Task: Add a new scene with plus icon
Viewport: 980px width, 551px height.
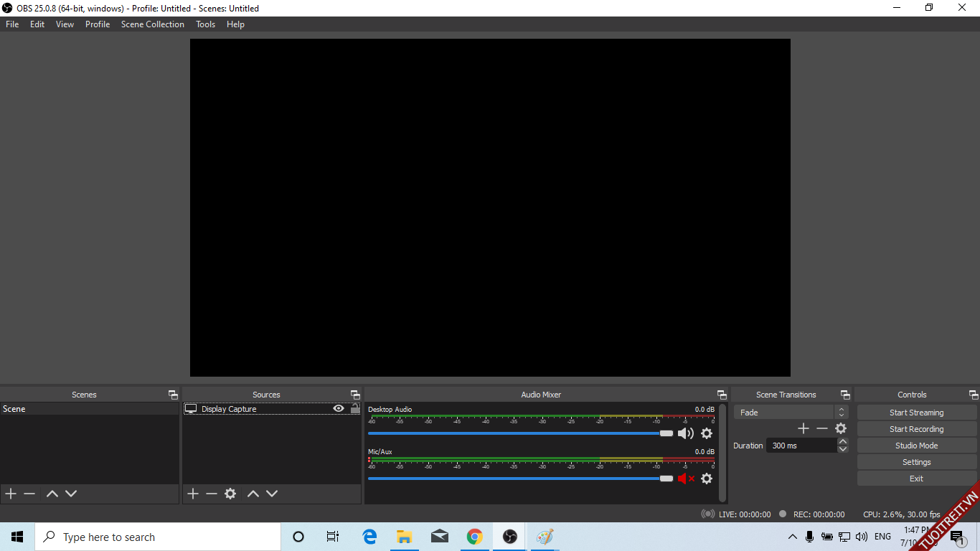Action: click(11, 494)
